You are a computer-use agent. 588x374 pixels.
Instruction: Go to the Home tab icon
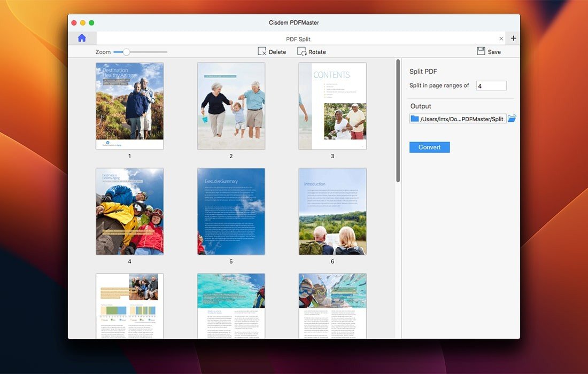click(82, 38)
